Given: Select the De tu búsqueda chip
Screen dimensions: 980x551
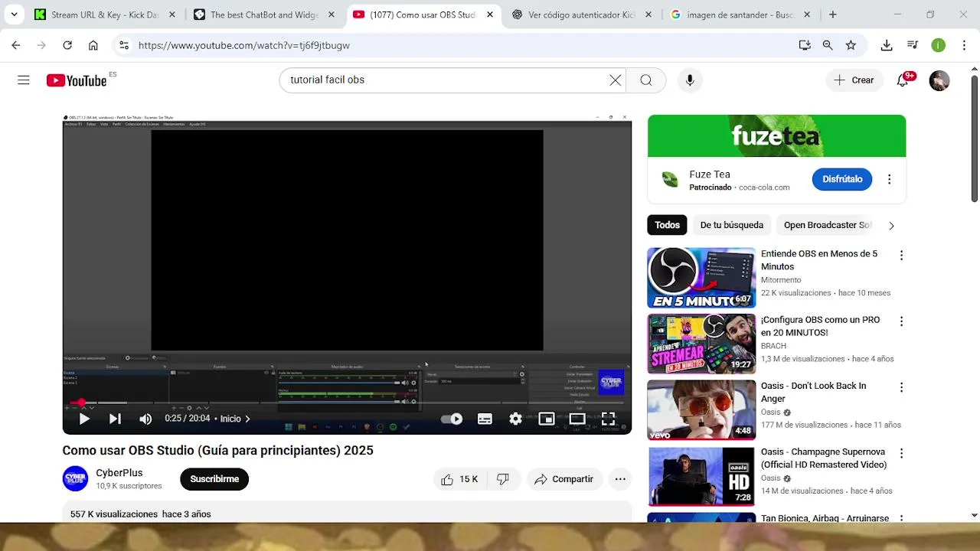Looking at the screenshot, I should coord(732,225).
